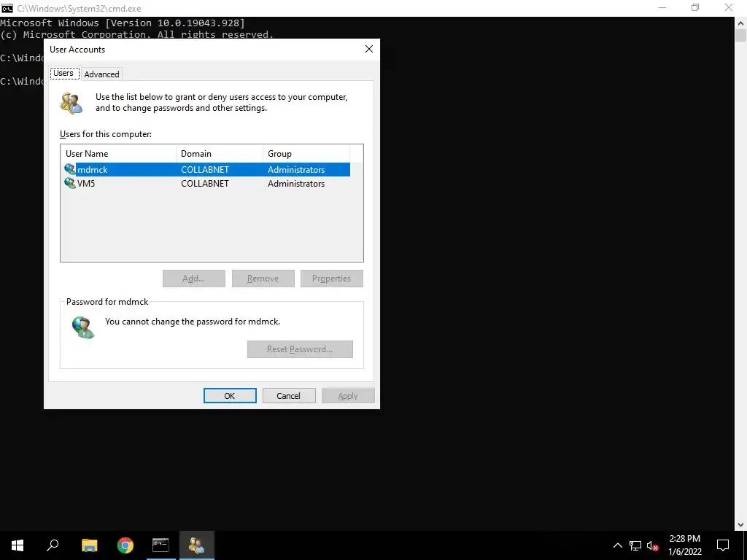Open the Windows Start menu

click(18, 545)
